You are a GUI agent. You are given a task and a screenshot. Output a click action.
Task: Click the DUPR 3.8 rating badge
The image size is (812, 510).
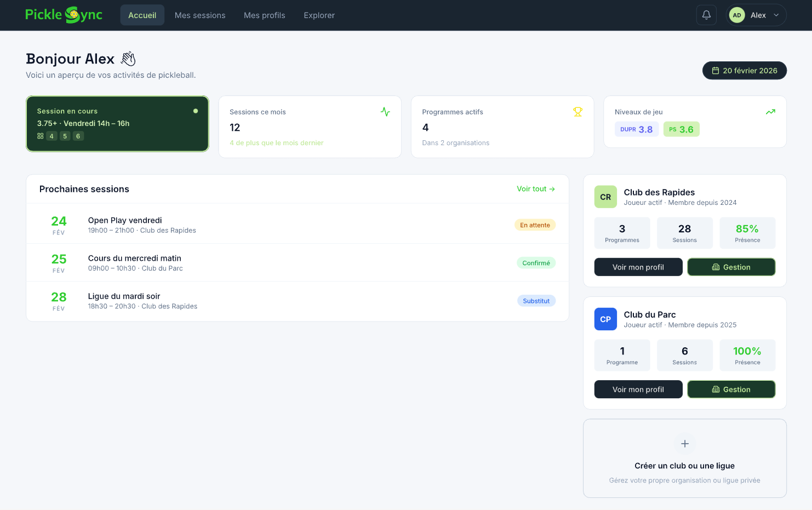[636, 129]
